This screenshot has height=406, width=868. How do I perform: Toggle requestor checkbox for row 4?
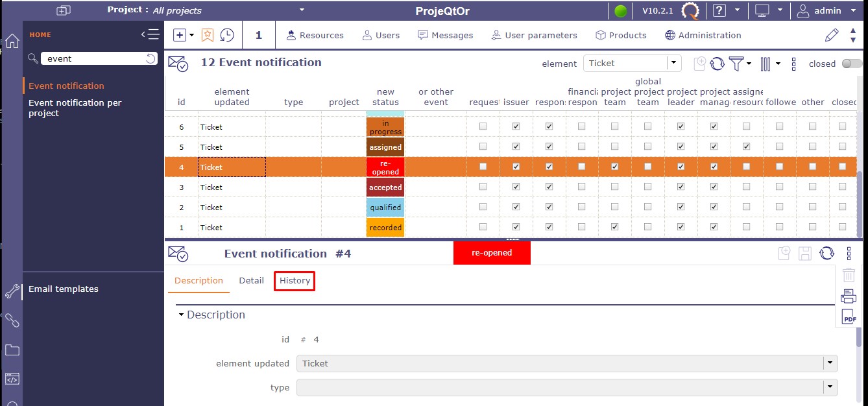point(483,167)
